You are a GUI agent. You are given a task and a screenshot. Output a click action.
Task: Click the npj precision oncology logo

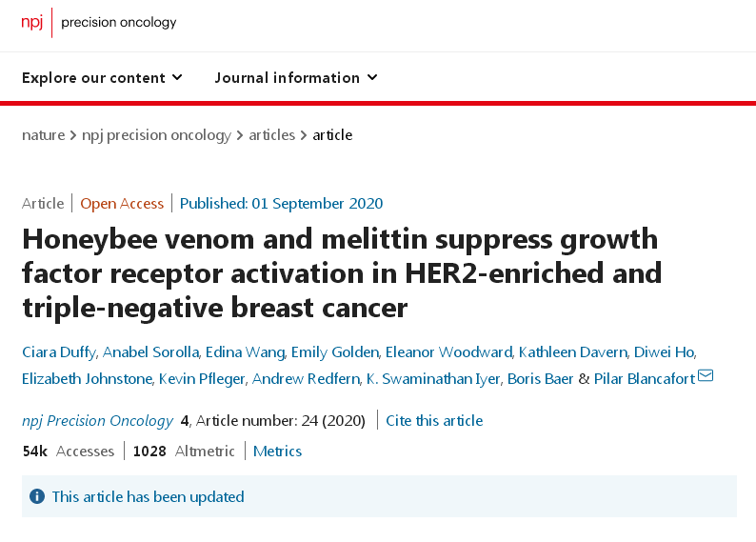click(x=99, y=22)
